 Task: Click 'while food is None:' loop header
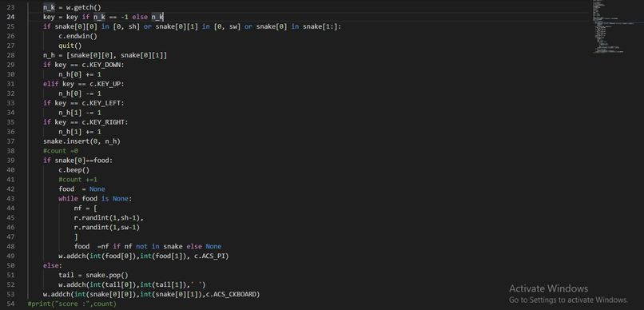click(x=95, y=198)
